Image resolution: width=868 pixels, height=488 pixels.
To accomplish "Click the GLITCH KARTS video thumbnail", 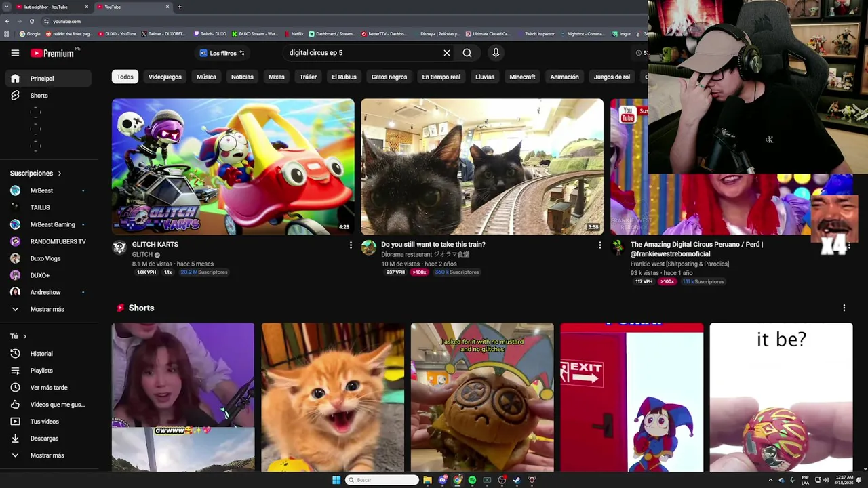I will [x=233, y=167].
